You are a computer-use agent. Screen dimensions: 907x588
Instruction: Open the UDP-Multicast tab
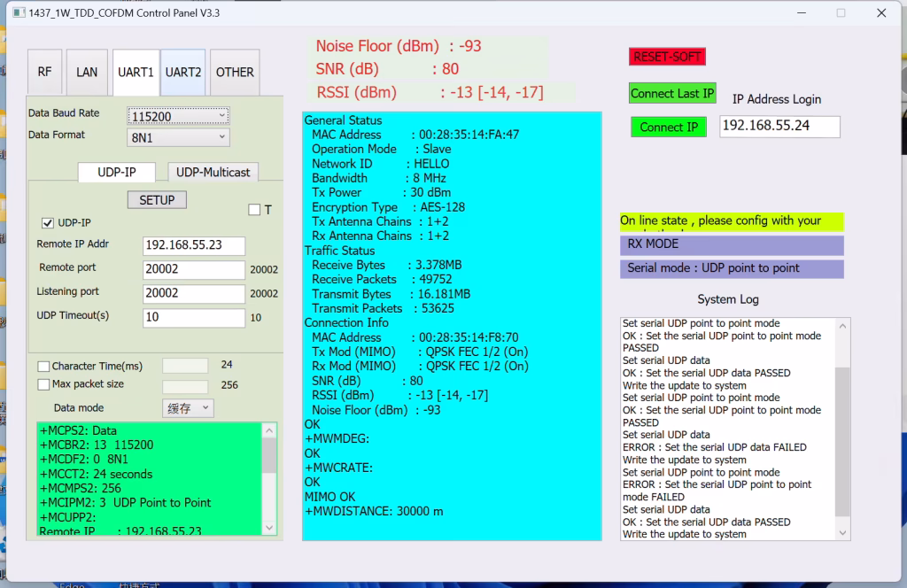point(214,172)
